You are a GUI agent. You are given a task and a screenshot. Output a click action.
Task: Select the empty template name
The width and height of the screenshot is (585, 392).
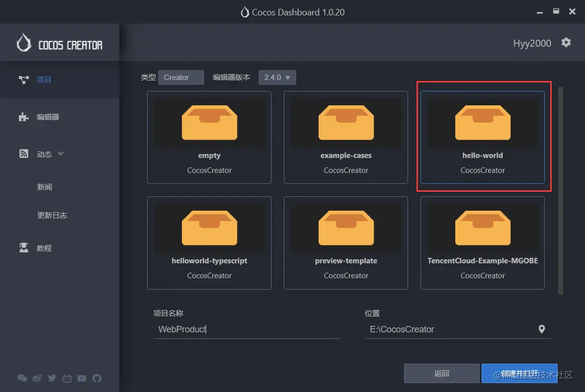[x=209, y=156]
